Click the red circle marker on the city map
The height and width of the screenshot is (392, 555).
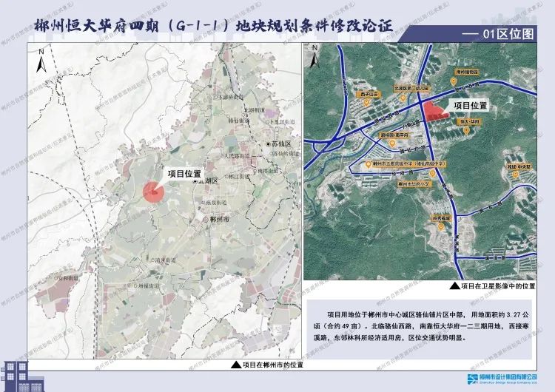152,192
